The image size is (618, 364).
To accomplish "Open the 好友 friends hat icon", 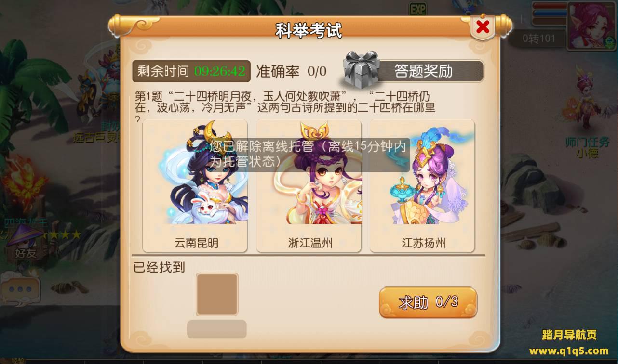I will click(x=25, y=242).
